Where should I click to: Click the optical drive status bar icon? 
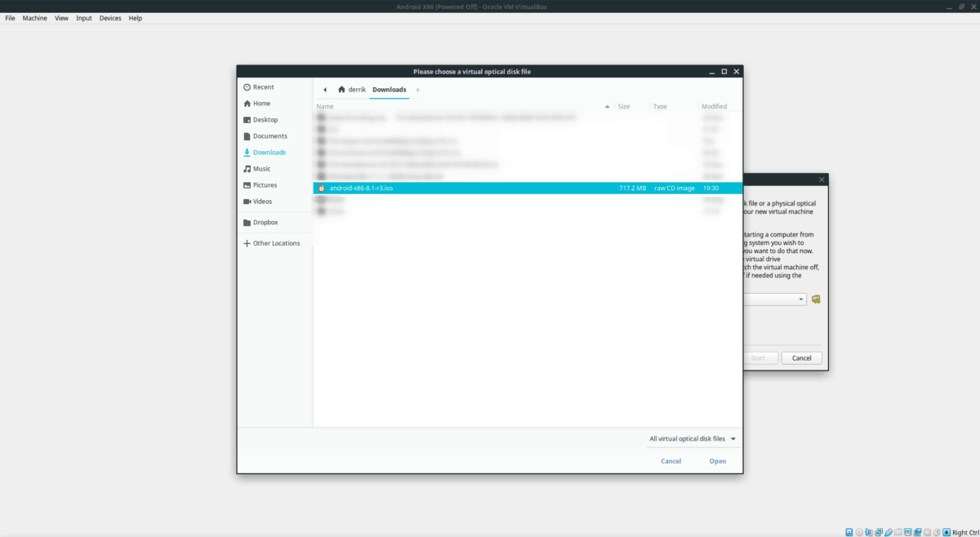click(x=859, y=532)
